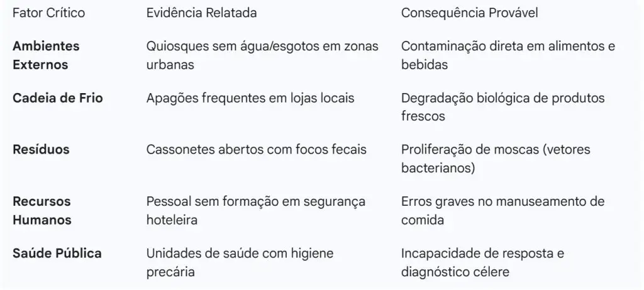Click the 'Incapacidade de resposta' consequence cell
The image size is (644, 290).
(482, 254)
